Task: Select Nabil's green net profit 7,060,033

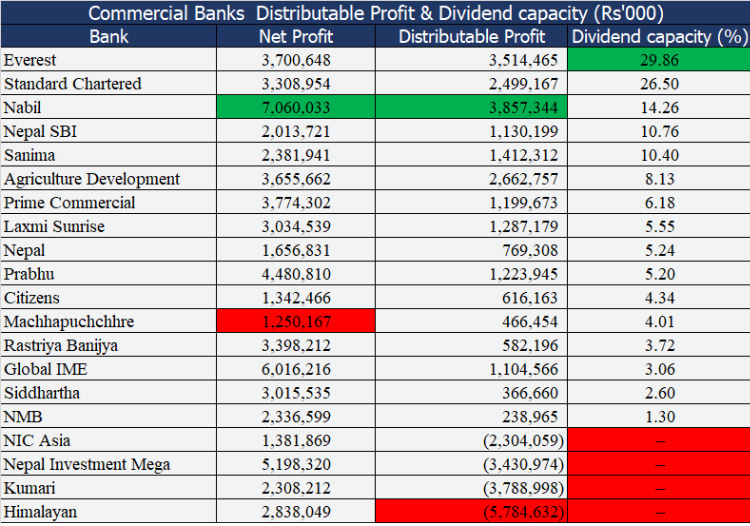Action: 296,108
